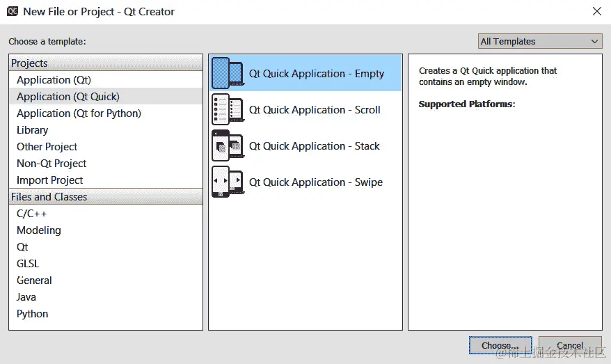This screenshot has height=364, width=611.
Task: Select the Qt Quick Application - Scroll icon
Action: 228,109
